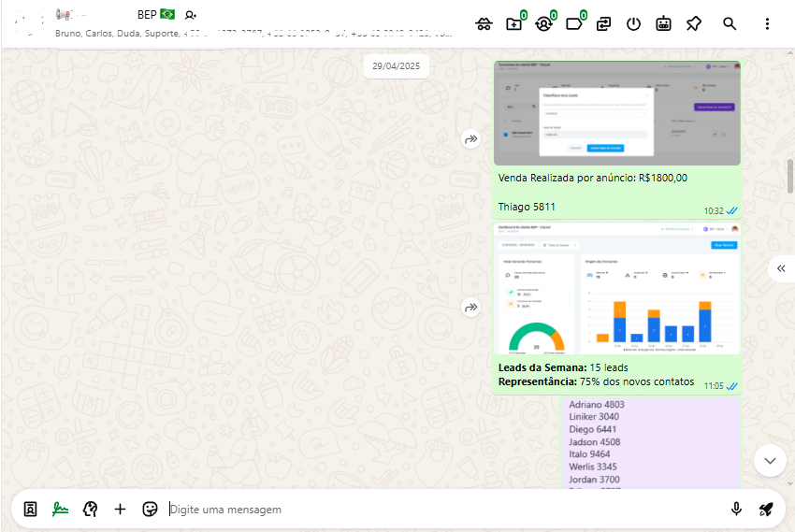Image resolution: width=795 pixels, height=532 pixels.
Task: Record a voice message with microphone
Action: click(736, 509)
